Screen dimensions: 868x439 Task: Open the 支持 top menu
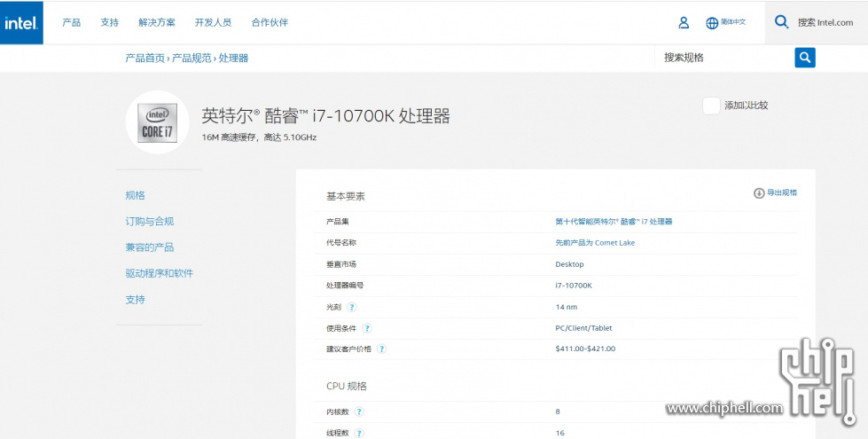tap(110, 23)
